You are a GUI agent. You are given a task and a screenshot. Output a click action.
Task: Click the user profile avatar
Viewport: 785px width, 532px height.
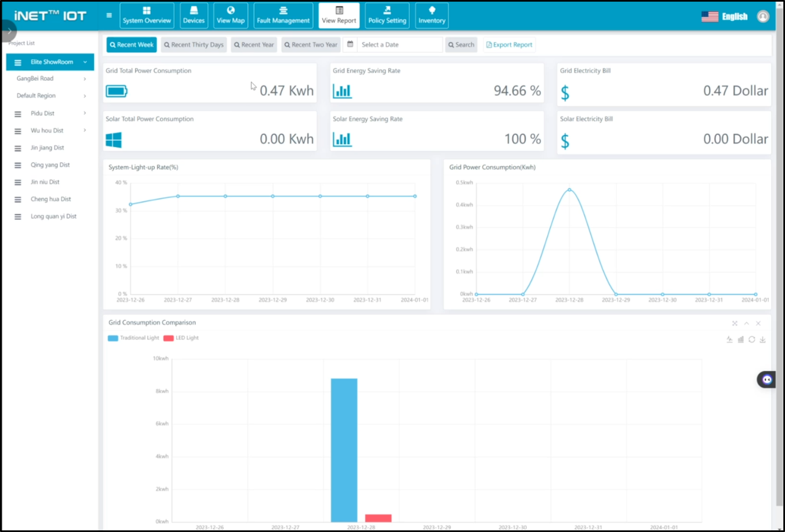[763, 16]
